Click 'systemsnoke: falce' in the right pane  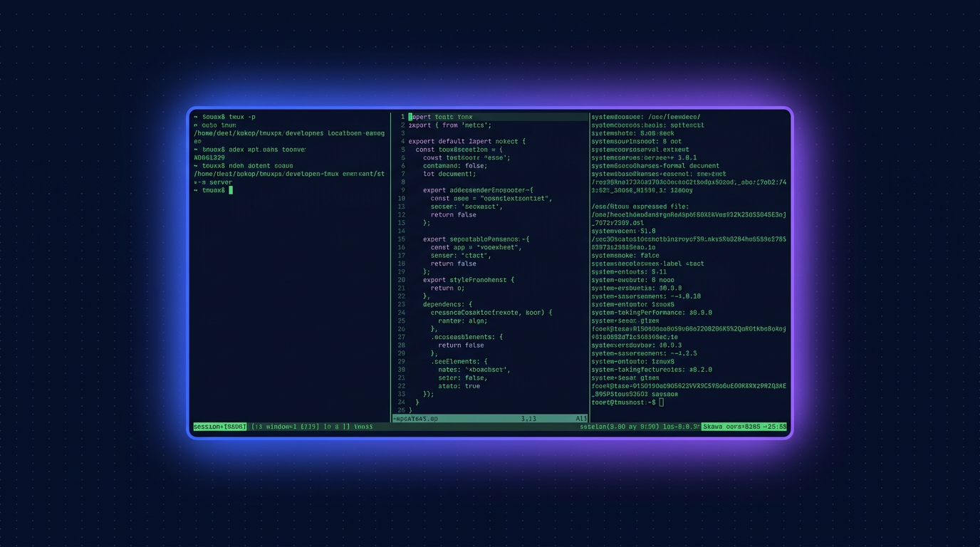click(x=625, y=256)
